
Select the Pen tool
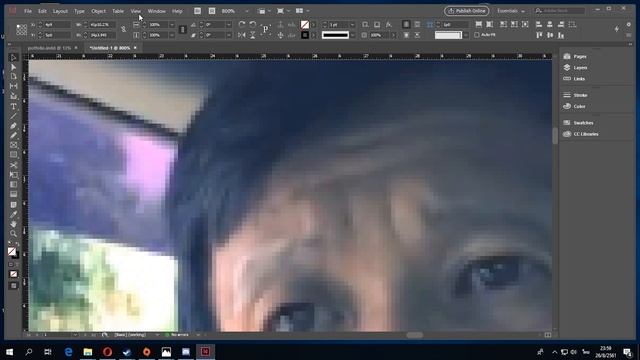coord(13,126)
